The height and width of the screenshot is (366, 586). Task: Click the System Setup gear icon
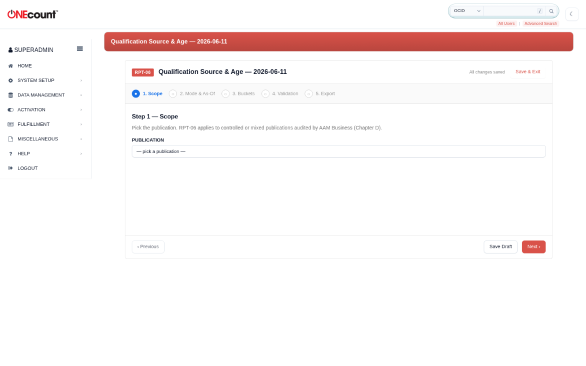(x=10, y=80)
